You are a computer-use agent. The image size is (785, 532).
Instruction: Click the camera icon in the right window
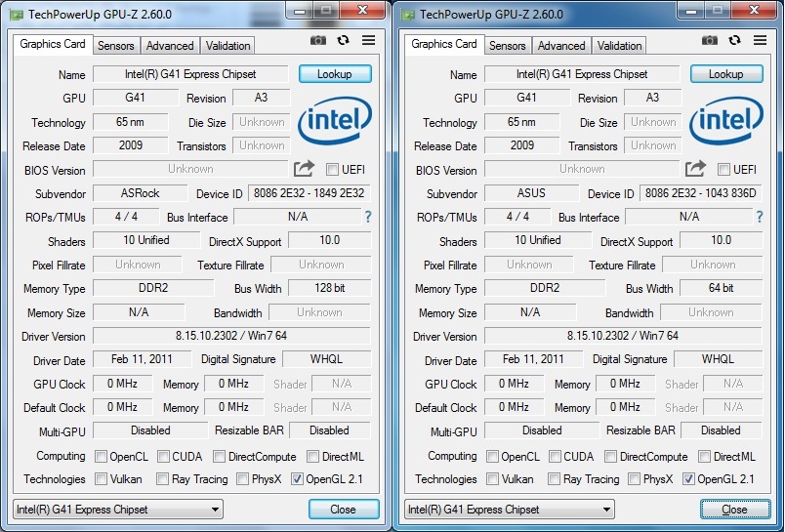pyautogui.click(x=710, y=41)
